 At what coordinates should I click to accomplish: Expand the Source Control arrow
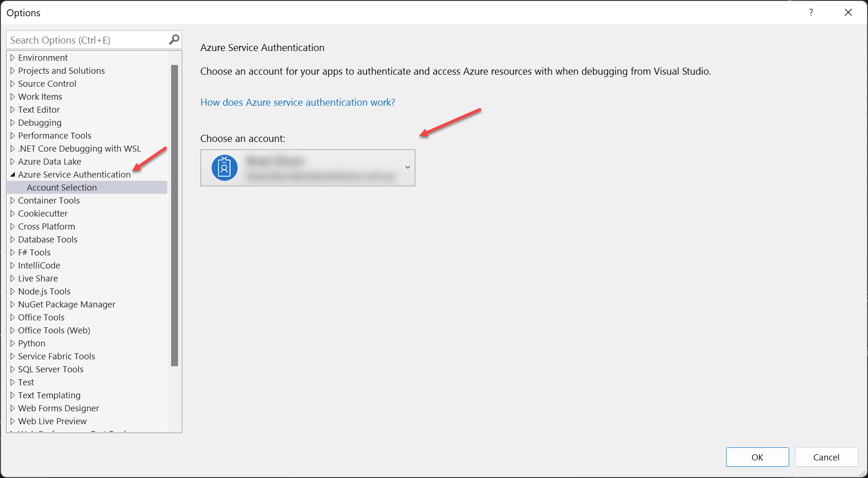[x=13, y=83]
